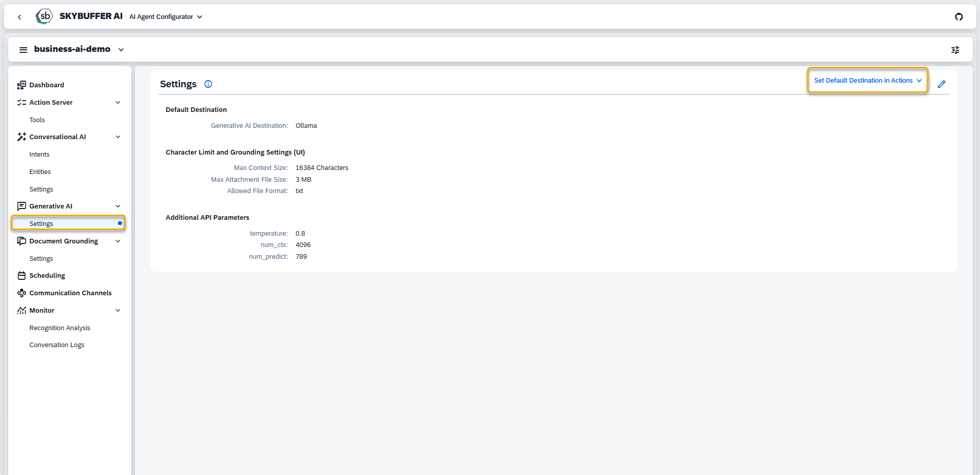Expand the business-ai-demo project dropdown
980x475 pixels.
pos(121,50)
